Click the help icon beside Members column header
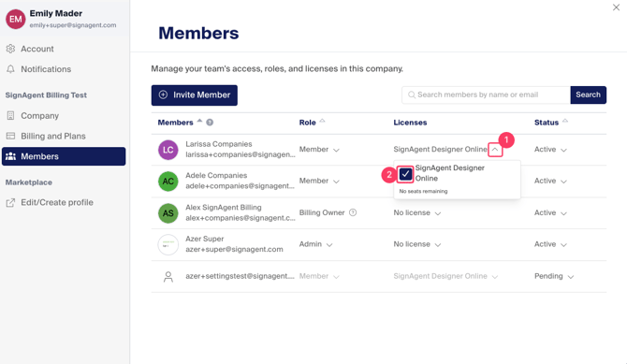The image size is (627, 364). coord(210,123)
